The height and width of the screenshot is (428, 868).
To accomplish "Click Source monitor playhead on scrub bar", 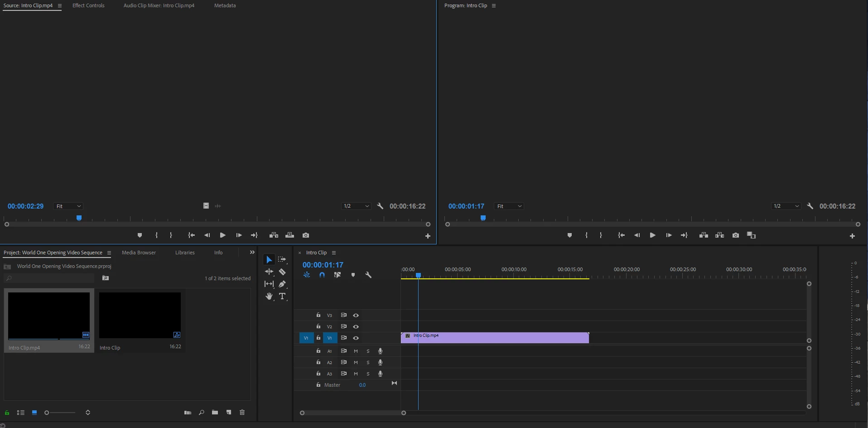I will click(x=79, y=218).
